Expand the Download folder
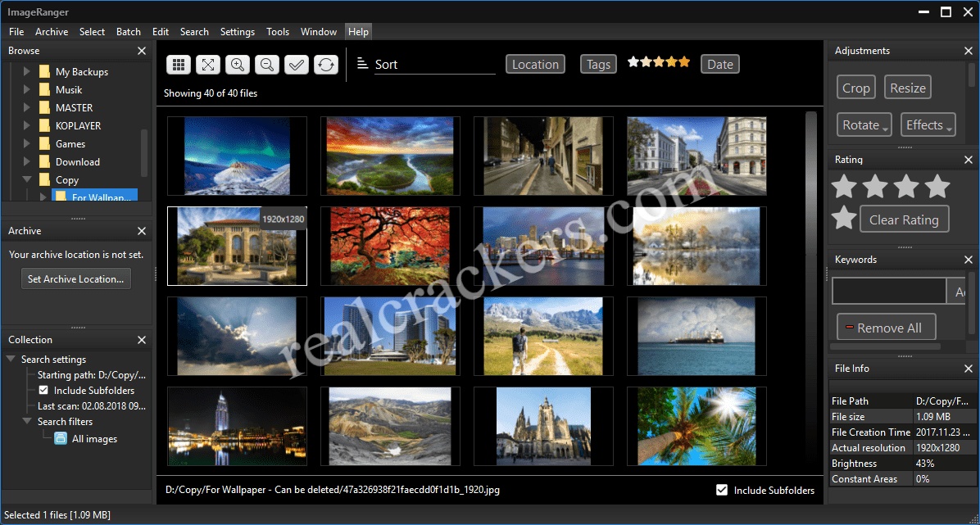Image resolution: width=980 pixels, height=525 pixels. pyautogui.click(x=27, y=161)
